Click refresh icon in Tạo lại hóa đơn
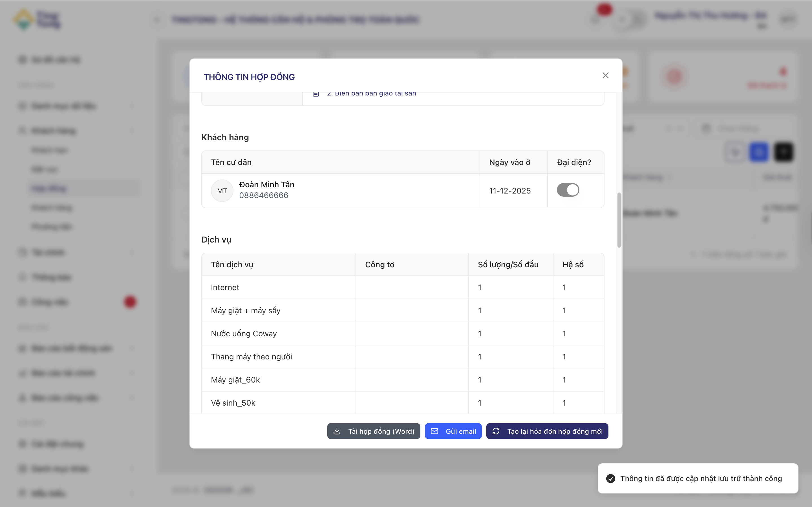812x507 pixels. (x=496, y=431)
